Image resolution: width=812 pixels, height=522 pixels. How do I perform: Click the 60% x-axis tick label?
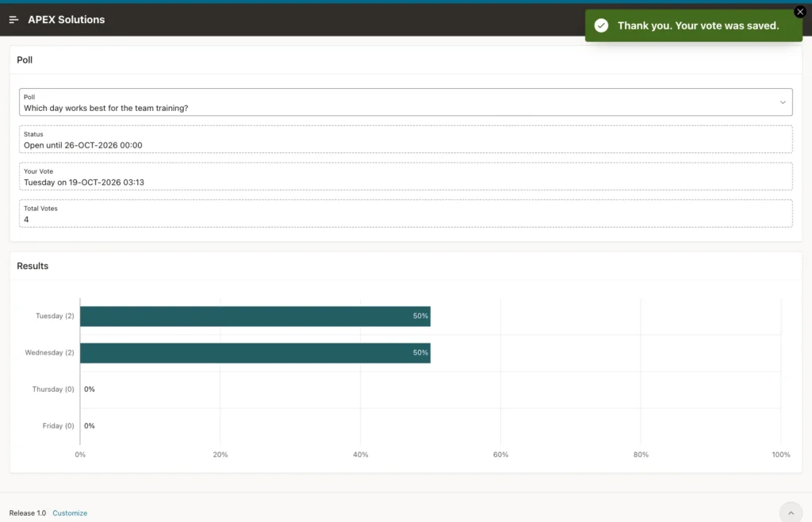pos(501,455)
